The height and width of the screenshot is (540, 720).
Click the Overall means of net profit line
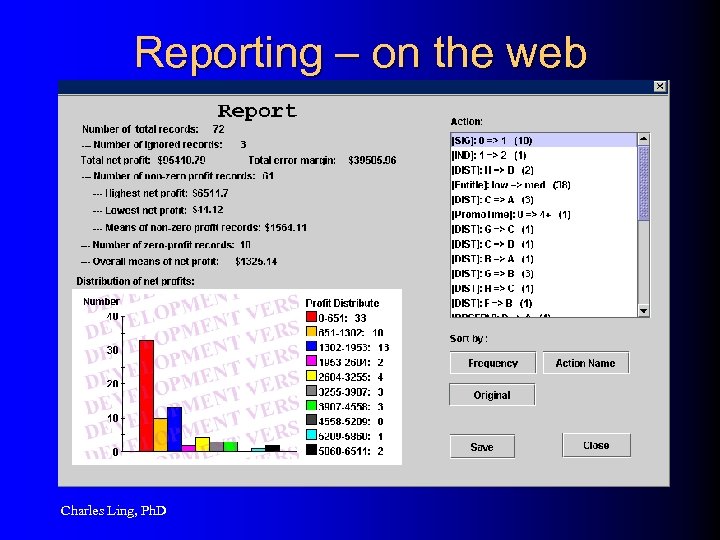(x=179, y=261)
